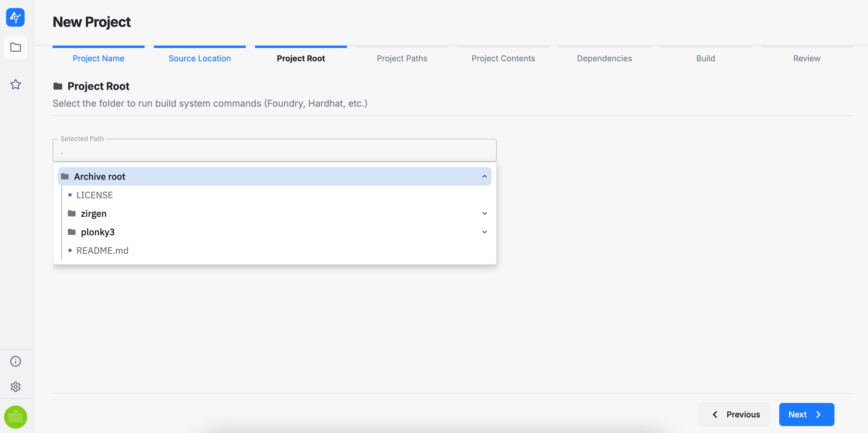Click the app logo icon in sidebar
868x433 pixels.
tap(15, 17)
